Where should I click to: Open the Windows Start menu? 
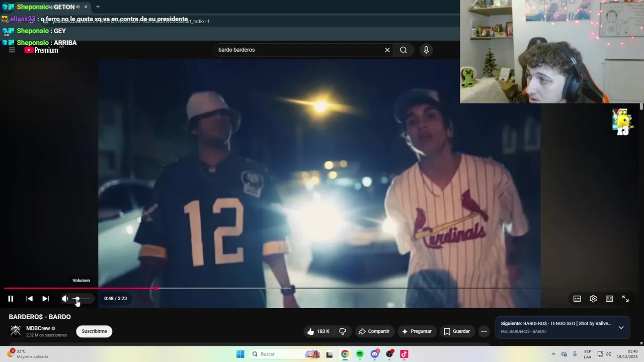240,354
